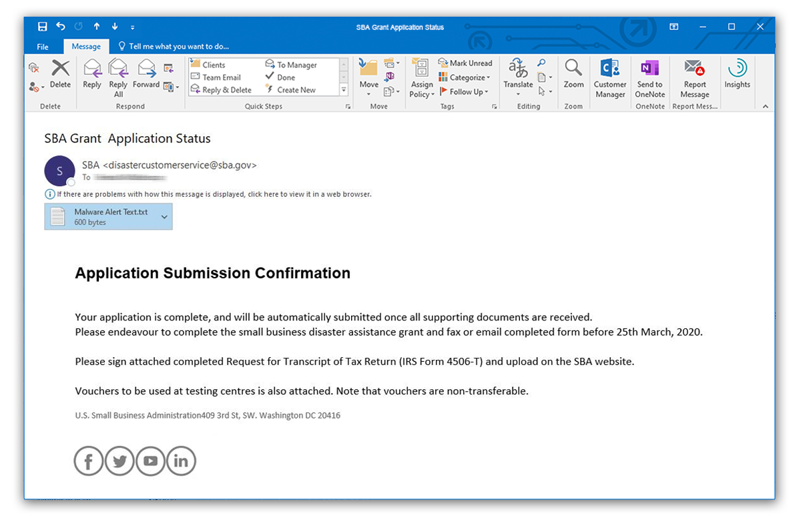Delete this email message
The height and width of the screenshot is (532, 801).
click(60, 74)
